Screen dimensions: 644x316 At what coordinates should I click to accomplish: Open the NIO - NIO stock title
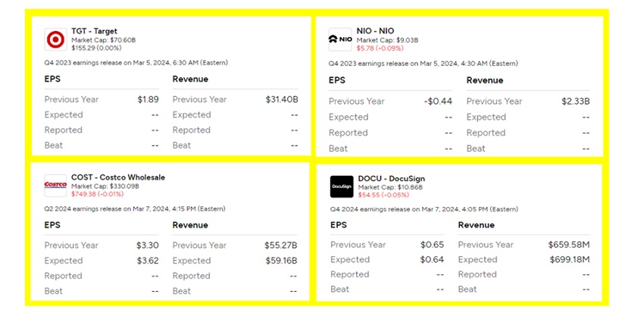tap(375, 31)
